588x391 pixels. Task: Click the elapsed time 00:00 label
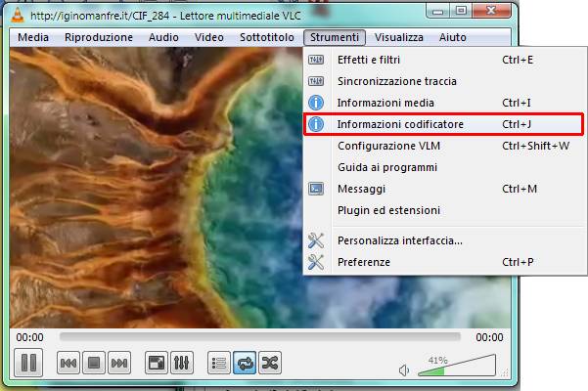[29, 337]
